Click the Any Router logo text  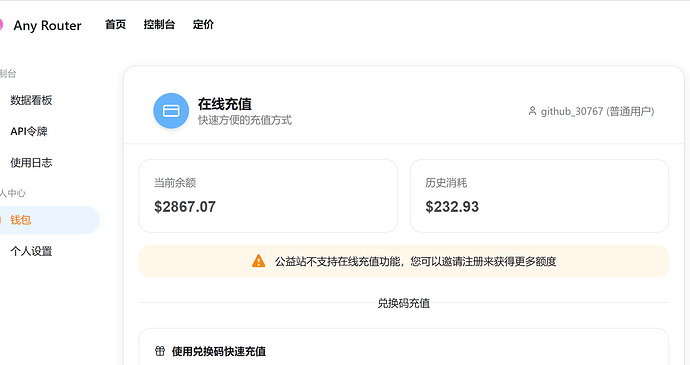pyautogui.click(x=47, y=26)
